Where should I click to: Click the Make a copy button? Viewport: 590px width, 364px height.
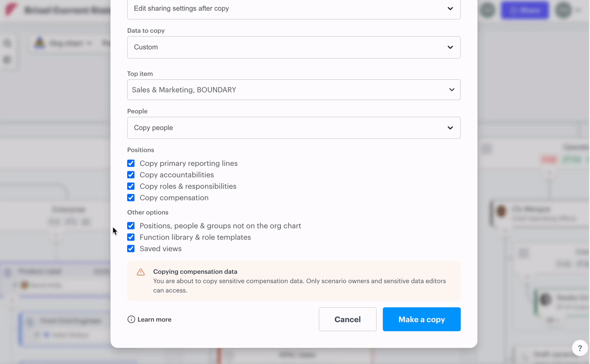coord(421,319)
